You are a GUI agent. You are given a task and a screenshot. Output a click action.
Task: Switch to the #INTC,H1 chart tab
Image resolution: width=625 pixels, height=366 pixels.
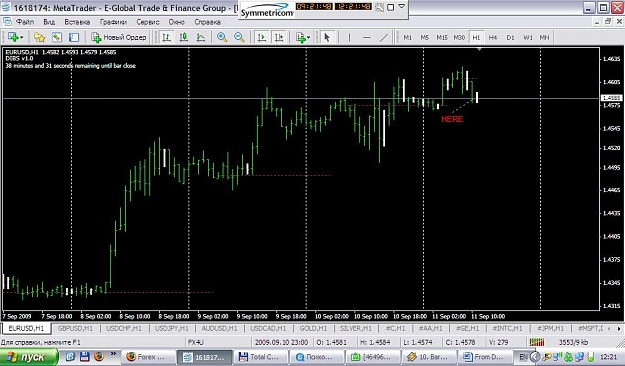pyautogui.click(x=507, y=329)
